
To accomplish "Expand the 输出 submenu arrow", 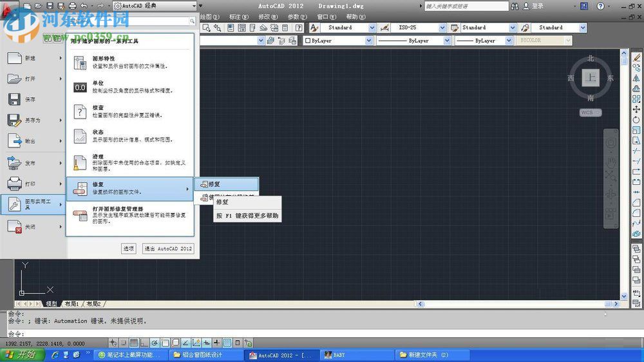I will [61, 140].
